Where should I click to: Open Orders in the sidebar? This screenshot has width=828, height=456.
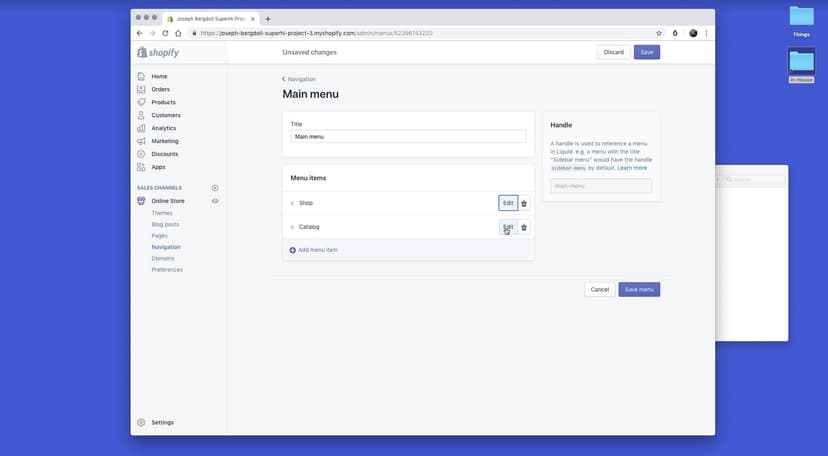pos(160,89)
